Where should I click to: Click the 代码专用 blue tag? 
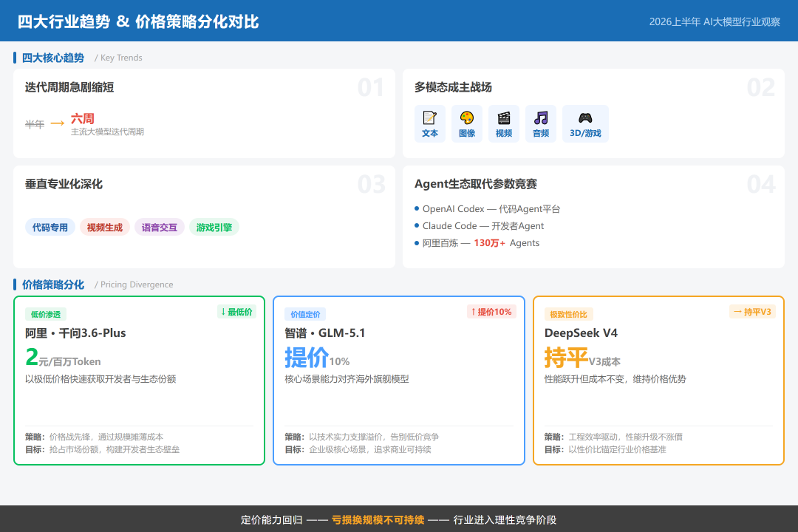[50, 227]
